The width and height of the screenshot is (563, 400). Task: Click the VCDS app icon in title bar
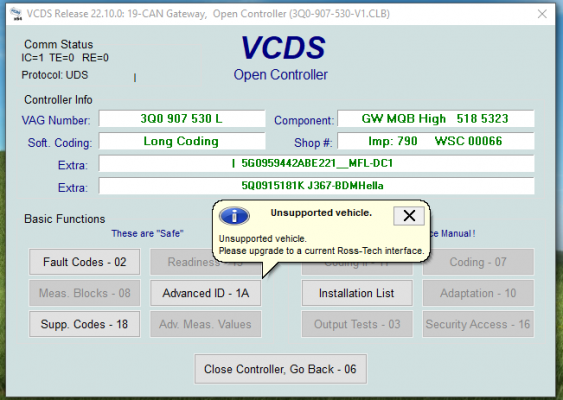(x=16, y=14)
